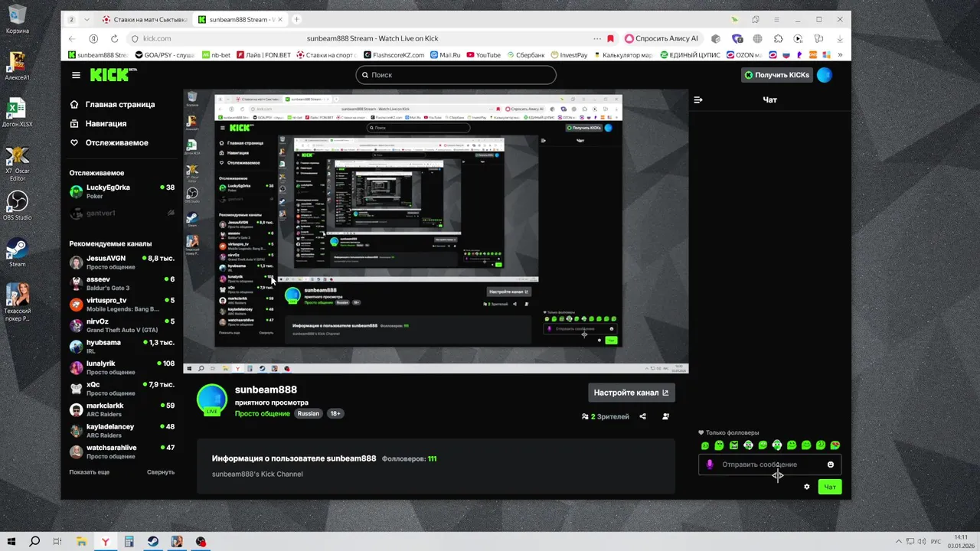Open hyubsama IRL channel

click(122, 347)
